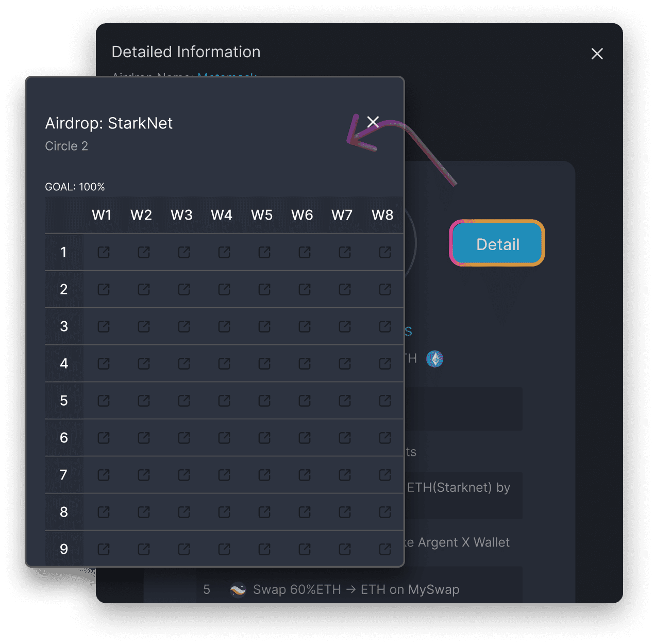Click the Ethereum coin icon
The width and height of the screenshot is (654, 644).
tap(434, 359)
